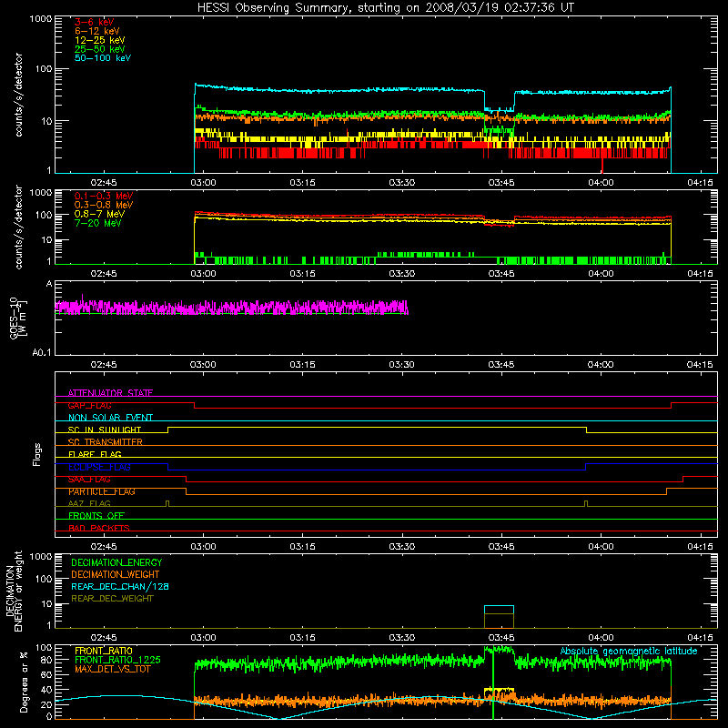Click the DECIMATION_WEIGHT legend label
Viewport: 728px width, 728px height.
116,574
